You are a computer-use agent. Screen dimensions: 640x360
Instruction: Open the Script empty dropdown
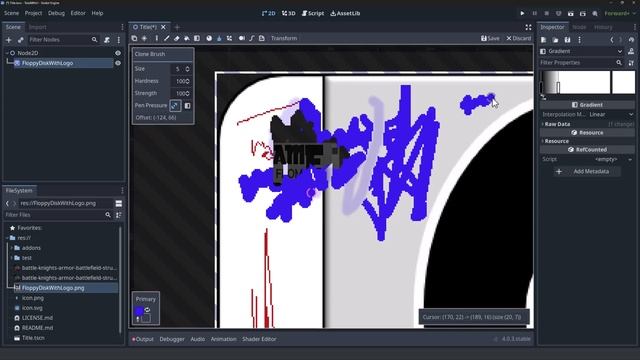(611, 160)
